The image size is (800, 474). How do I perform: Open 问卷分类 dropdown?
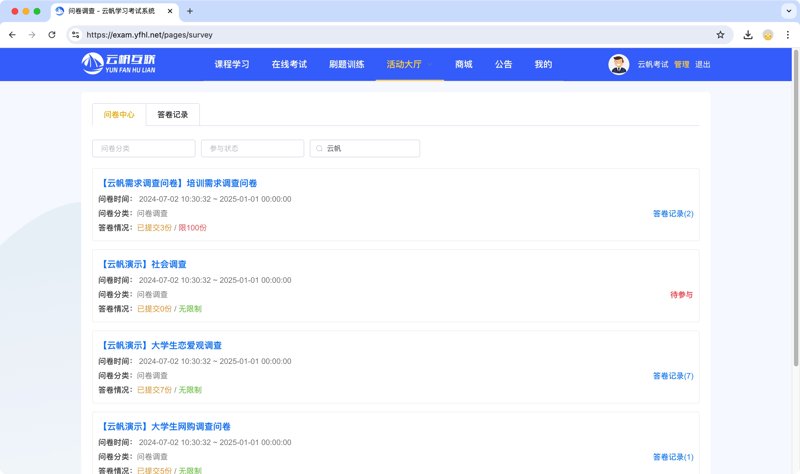tap(144, 148)
